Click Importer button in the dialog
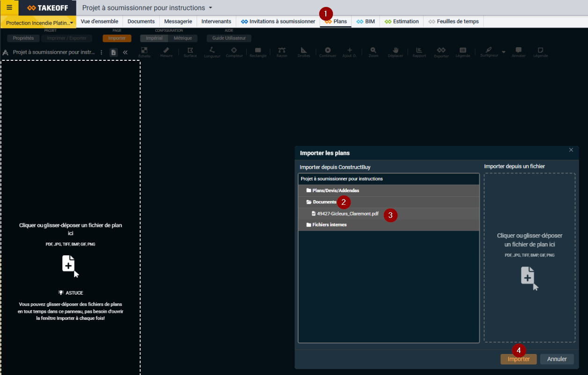 pos(519,359)
